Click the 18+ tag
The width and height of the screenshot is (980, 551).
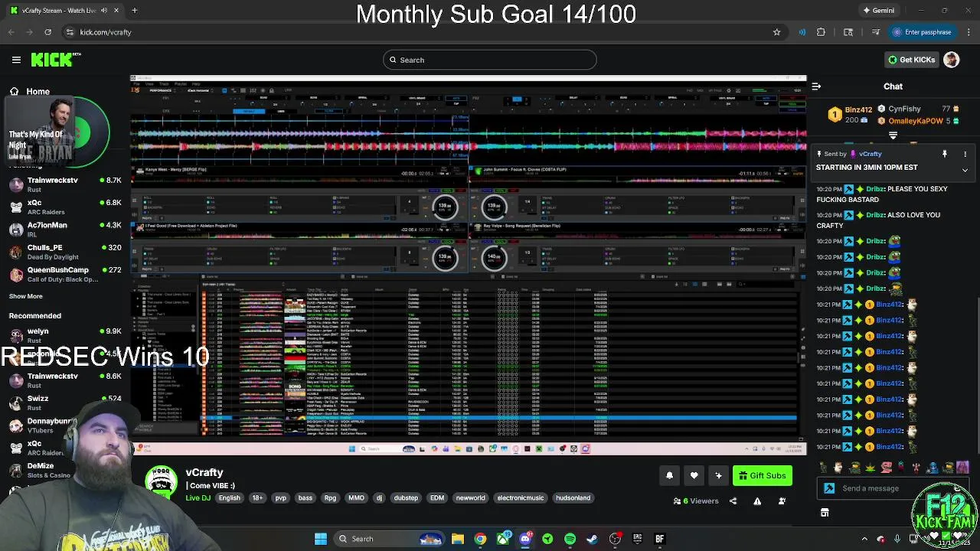[257, 498]
